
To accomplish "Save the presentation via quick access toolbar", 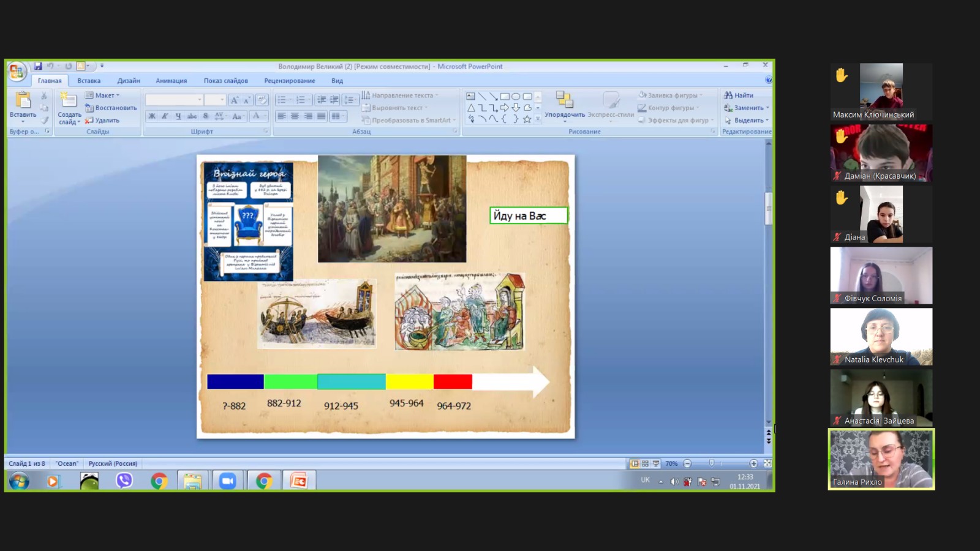I will click(38, 66).
